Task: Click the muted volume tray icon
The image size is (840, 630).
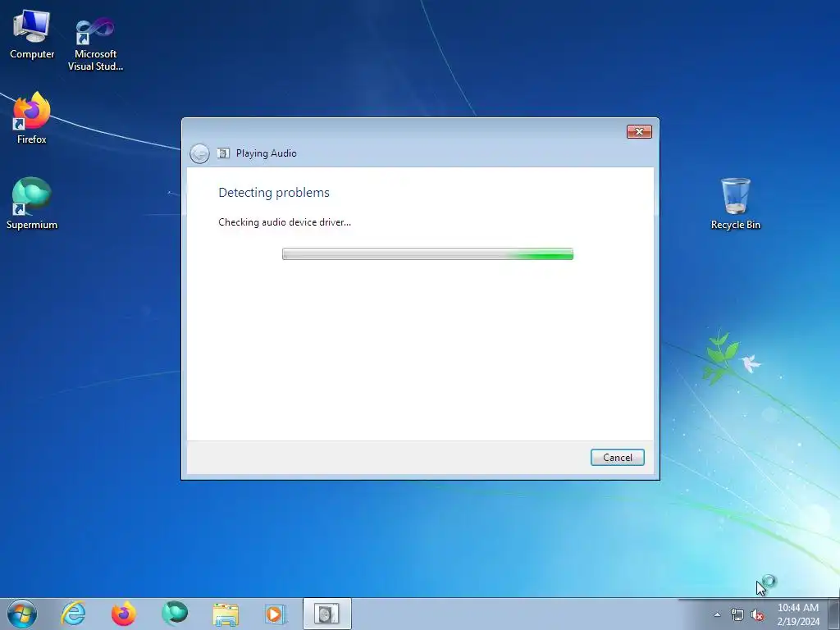Action: point(757,615)
